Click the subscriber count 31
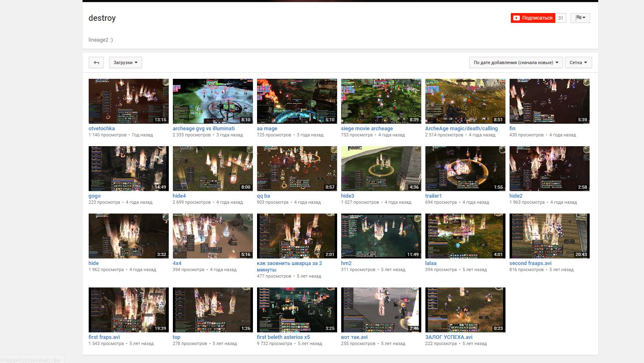 [561, 18]
